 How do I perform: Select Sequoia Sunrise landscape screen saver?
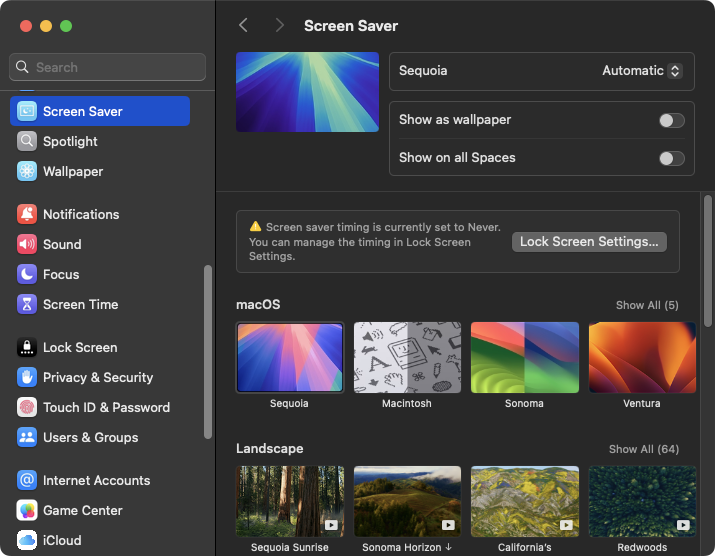[290, 501]
